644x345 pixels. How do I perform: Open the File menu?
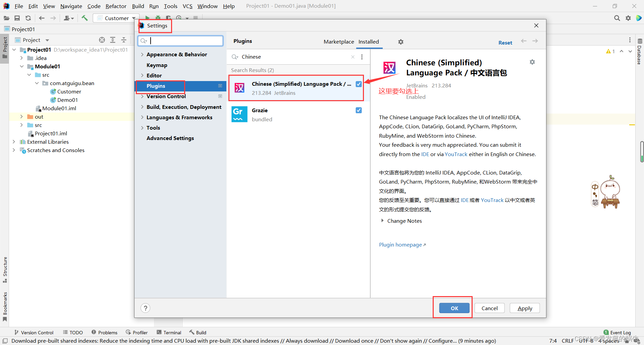click(x=19, y=6)
